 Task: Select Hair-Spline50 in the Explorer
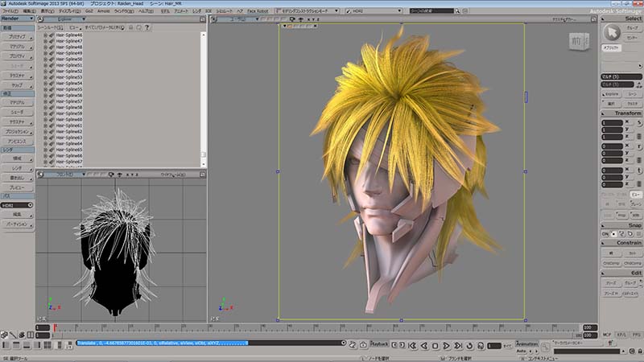click(x=69, y=59)
